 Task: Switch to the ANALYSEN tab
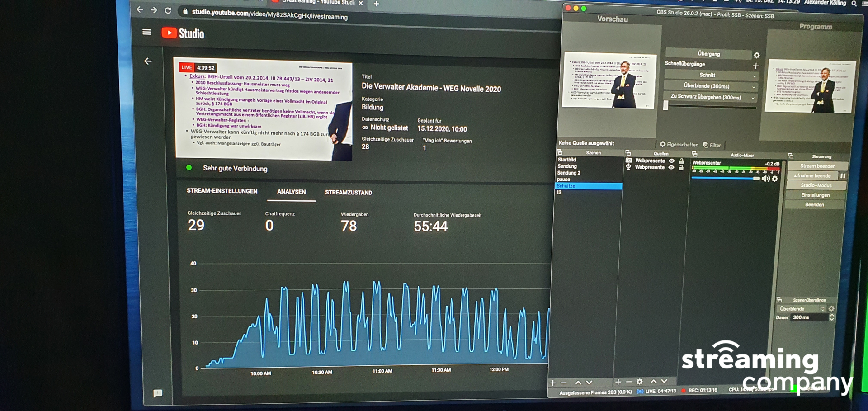[x=291, y=192]
